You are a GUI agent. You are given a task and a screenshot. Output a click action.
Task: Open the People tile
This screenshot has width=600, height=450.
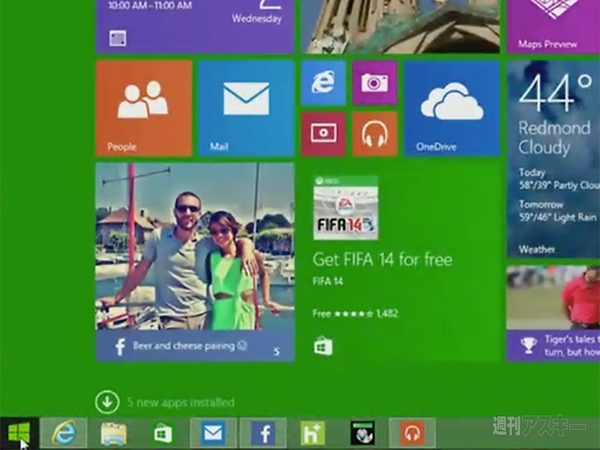(144, 108)
